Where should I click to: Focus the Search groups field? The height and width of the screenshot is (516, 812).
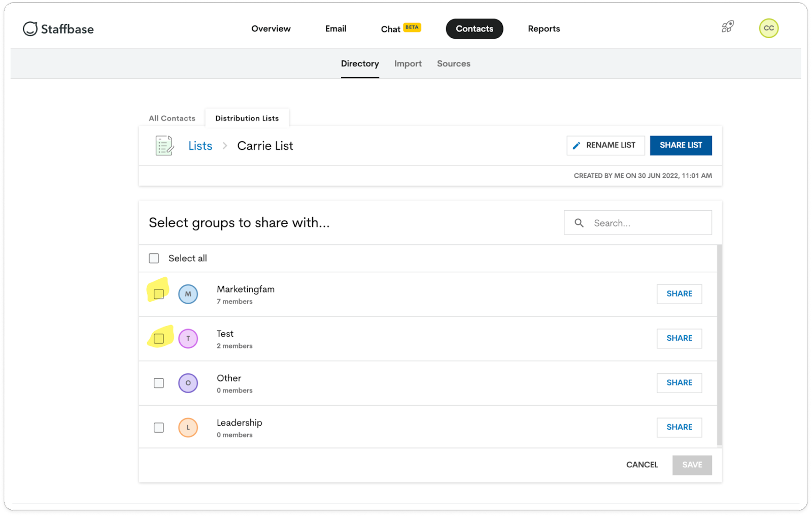coord(637,223)
